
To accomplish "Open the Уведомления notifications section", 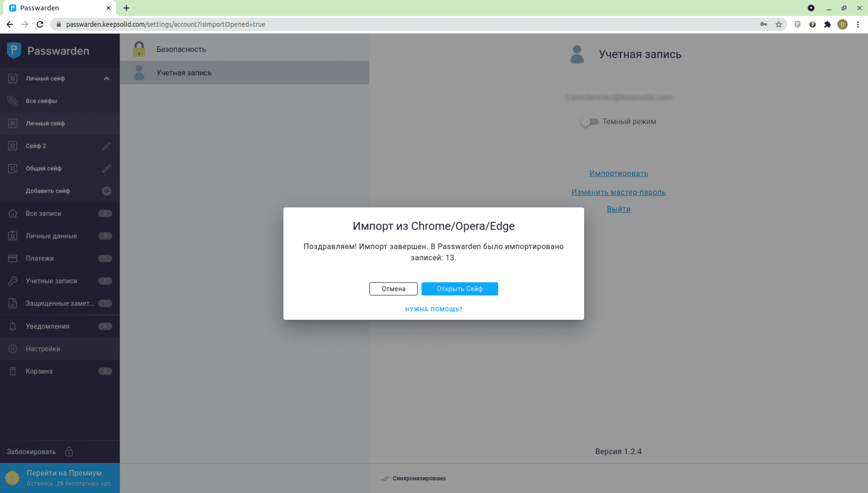I will click(47, 326).
